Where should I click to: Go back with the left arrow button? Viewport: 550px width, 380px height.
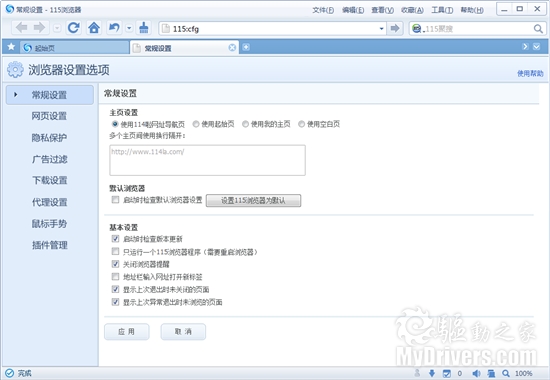pyautogui.click(x=22, y=28)
